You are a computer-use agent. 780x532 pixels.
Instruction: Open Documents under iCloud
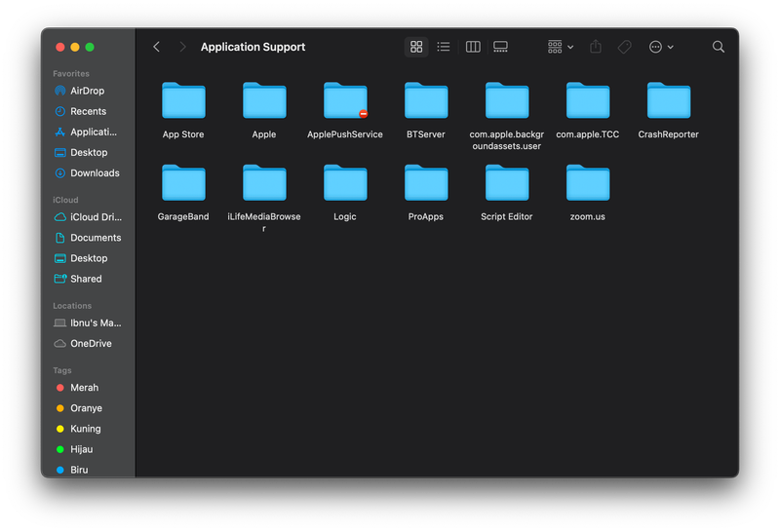(x=88, y=238)
